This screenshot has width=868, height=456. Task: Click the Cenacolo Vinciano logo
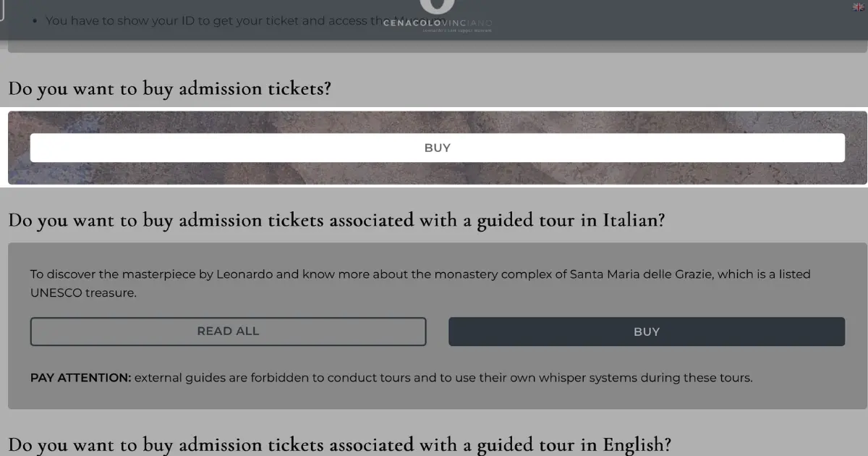438,16
